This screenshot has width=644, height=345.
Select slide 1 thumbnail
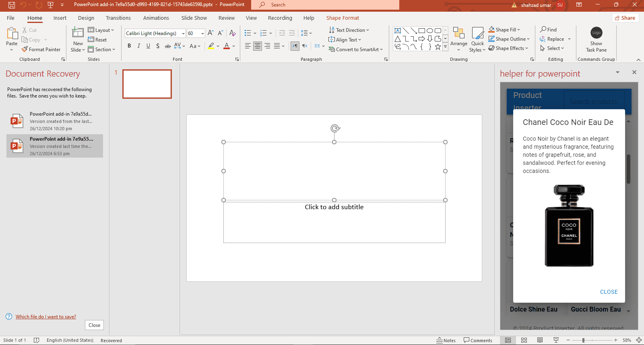(x=147, y=84)
